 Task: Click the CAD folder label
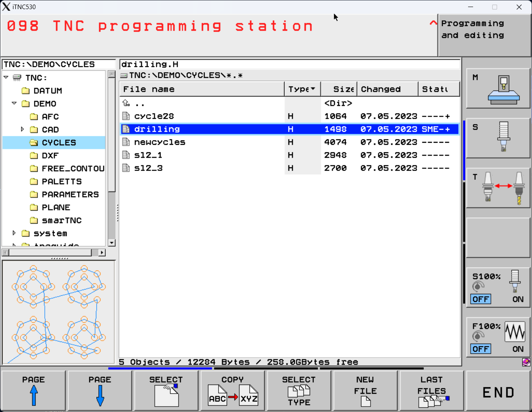[50, 129]
